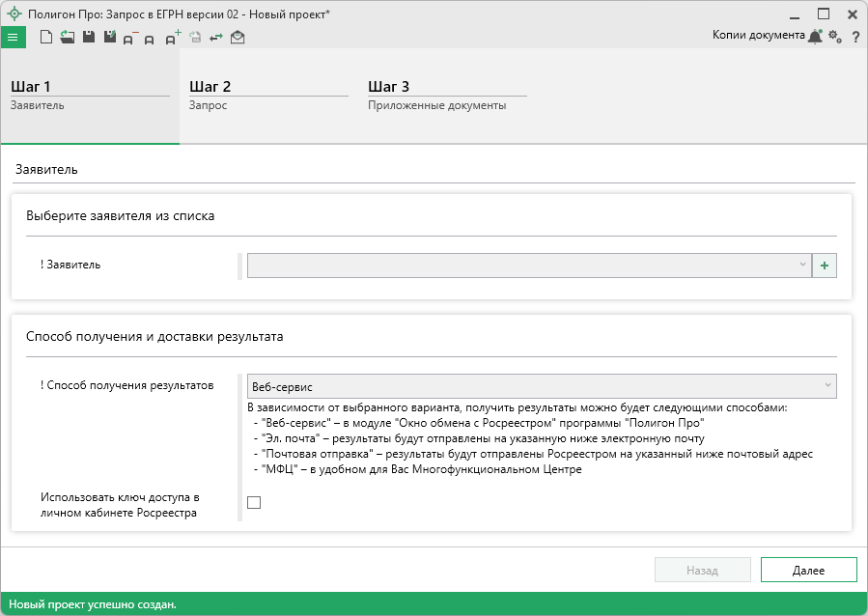Open notifications via the bell icon
Viewport: 868px width, 616px height.
815,37
